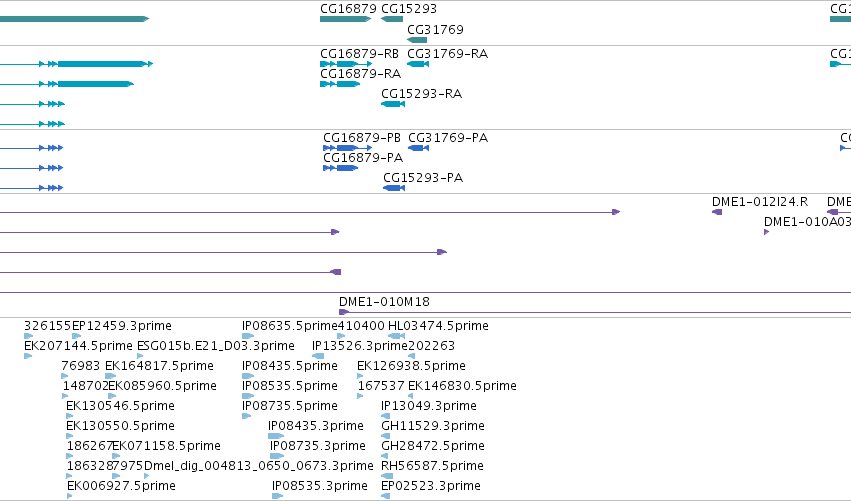851x501 pixels.
Task: Click insertion 202263
Action: pyautogui.click(x=411, y=357)
